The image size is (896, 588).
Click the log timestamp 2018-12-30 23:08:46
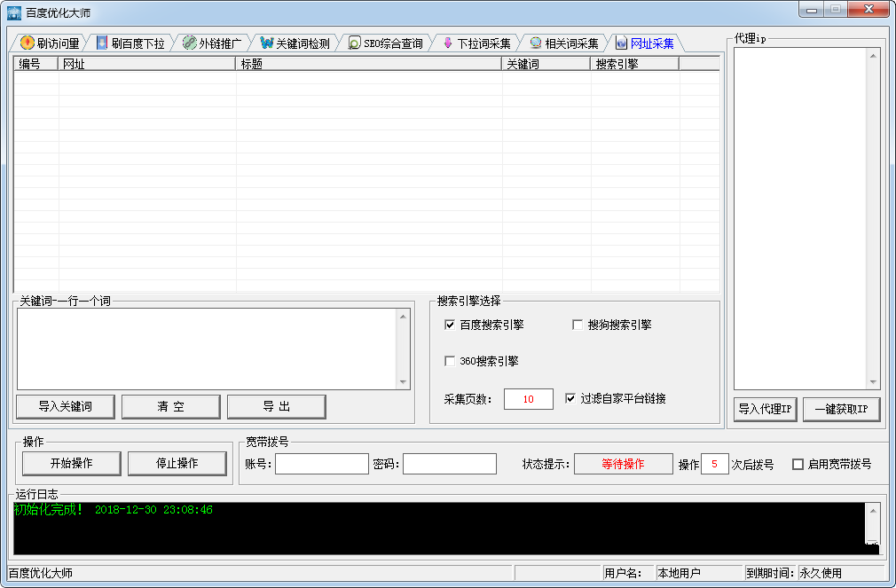pyautogui.click(x=153, y=510)
